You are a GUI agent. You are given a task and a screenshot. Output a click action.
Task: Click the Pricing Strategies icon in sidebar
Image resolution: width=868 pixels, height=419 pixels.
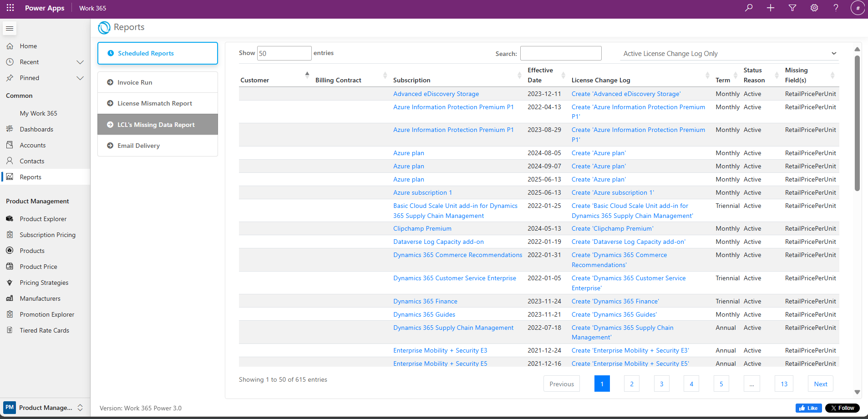[10, 283]
